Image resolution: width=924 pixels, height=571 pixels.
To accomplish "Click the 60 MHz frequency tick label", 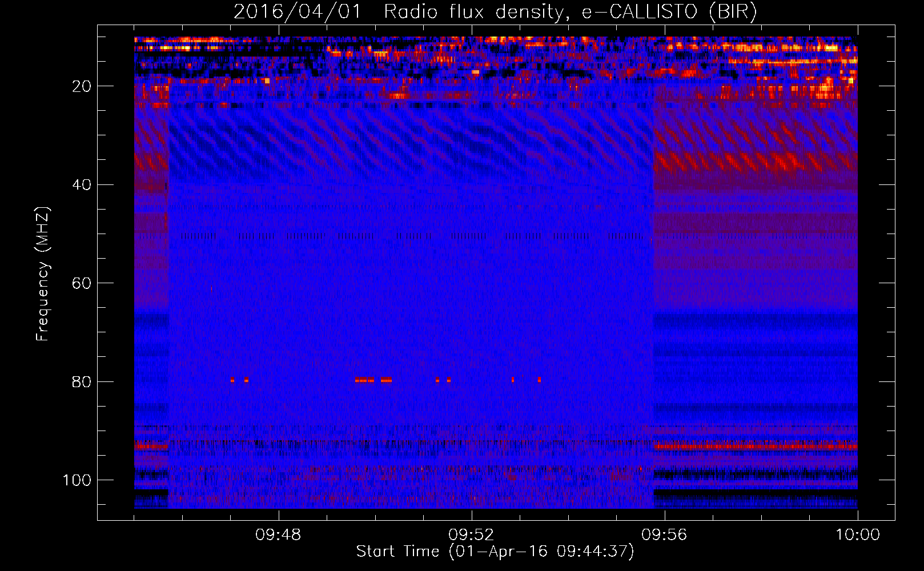I will tap(82, 284).
